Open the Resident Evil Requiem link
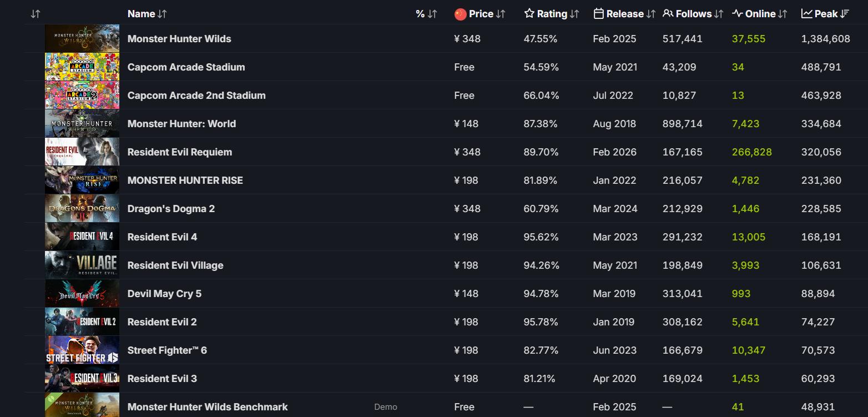 point(180,152)
